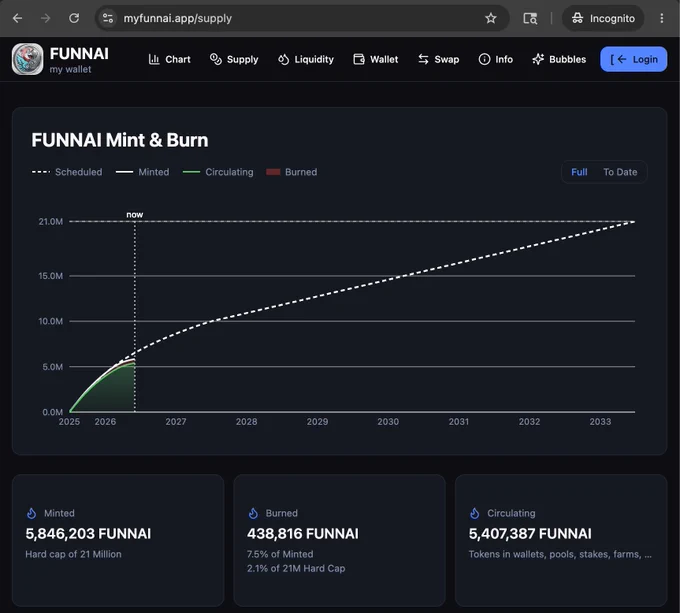
Task: Toggle the Minted legend series
Action: [x=143, y=172]
